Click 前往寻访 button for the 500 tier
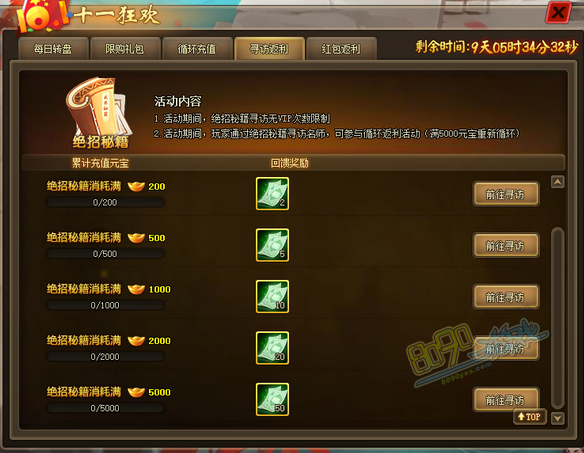 pos(506,246)
